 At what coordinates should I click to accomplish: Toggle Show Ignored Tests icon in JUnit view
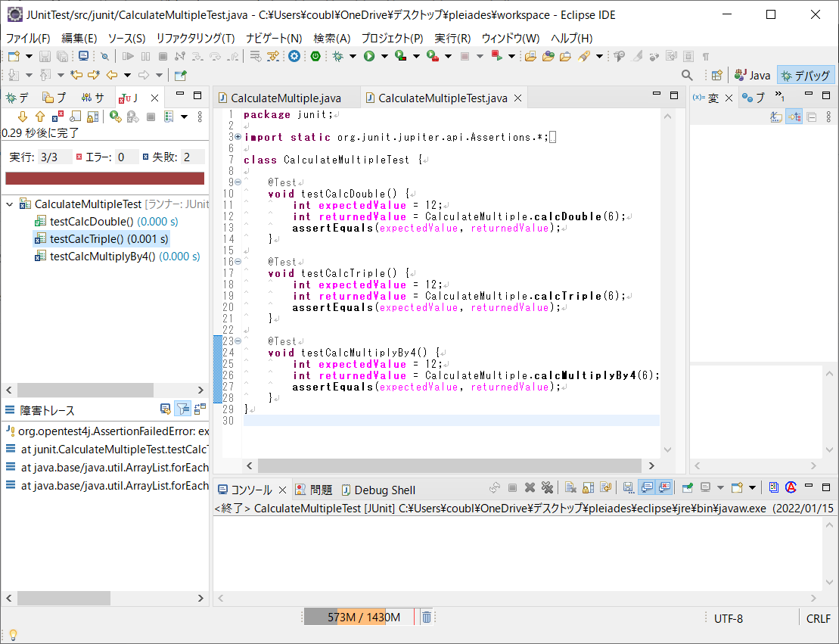76,117
